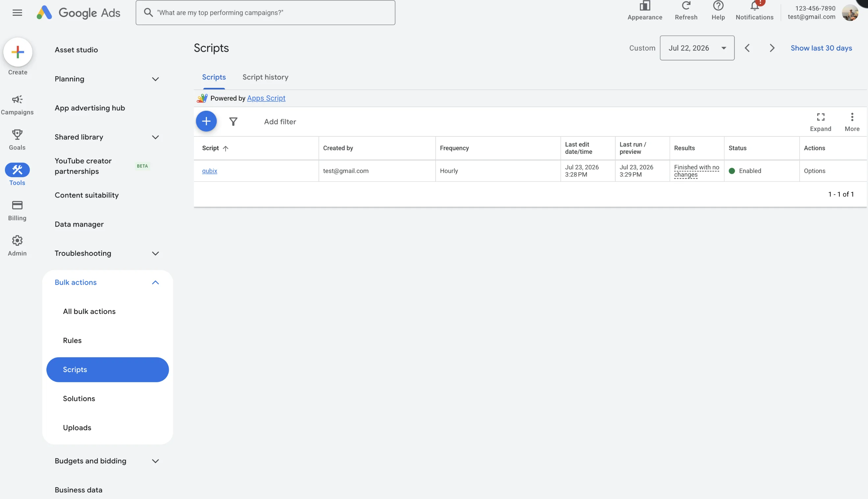Open the Appearance settings
868x499 pixels.
(x=645, y=11)
